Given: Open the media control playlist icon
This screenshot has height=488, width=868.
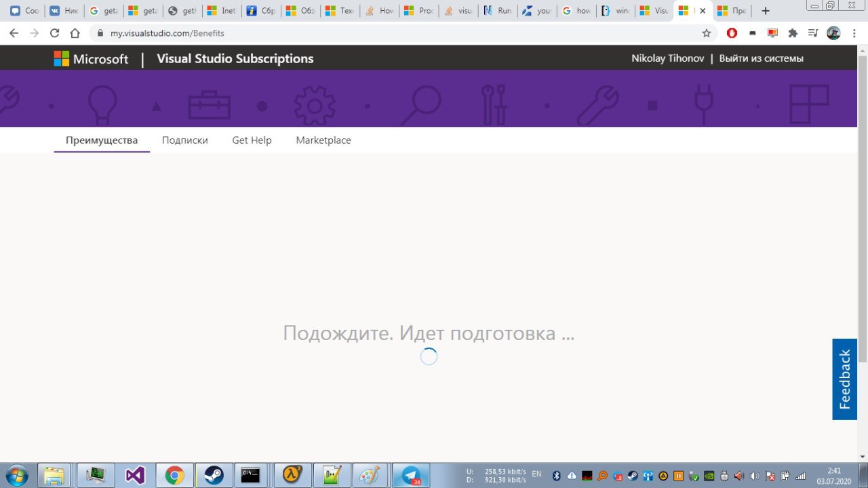Looking at the screenshot, I should click(x=813, y=33).
